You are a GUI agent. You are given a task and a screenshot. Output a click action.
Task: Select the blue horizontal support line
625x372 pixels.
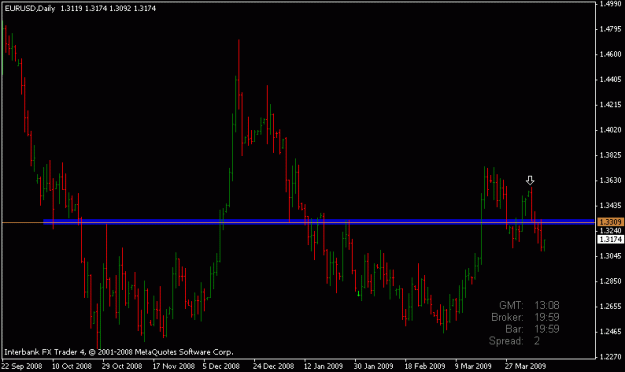click(x=319, y=222)
